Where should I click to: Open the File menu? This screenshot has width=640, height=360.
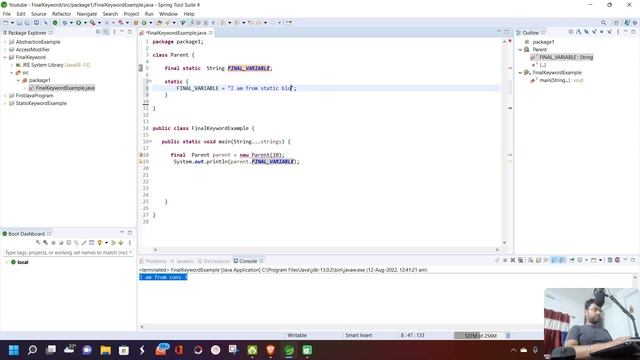coord(7,14)
